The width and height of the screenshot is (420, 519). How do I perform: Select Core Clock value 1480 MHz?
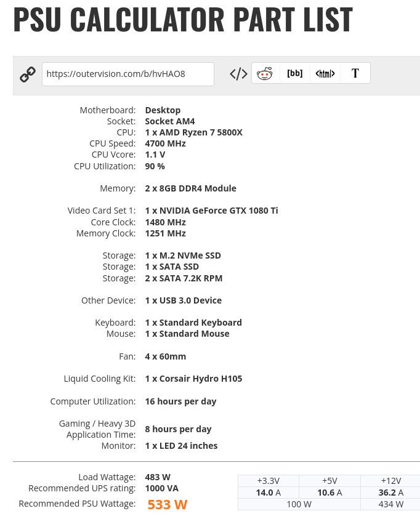pos(166,222)
